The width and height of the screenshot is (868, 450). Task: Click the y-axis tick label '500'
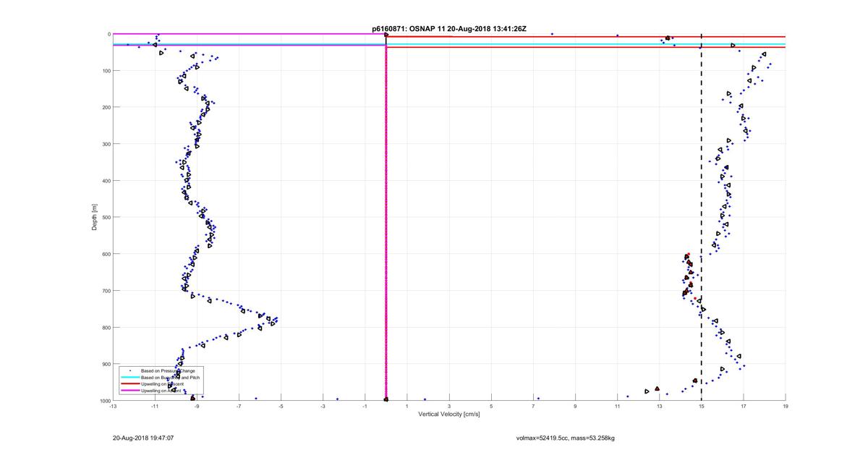click(106, 217)
